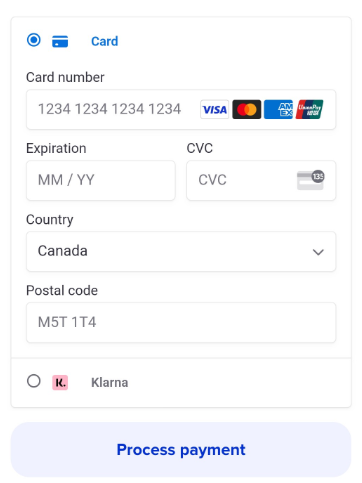Click the Mastercard logo icon
The image size is (362, 483).
247,109
